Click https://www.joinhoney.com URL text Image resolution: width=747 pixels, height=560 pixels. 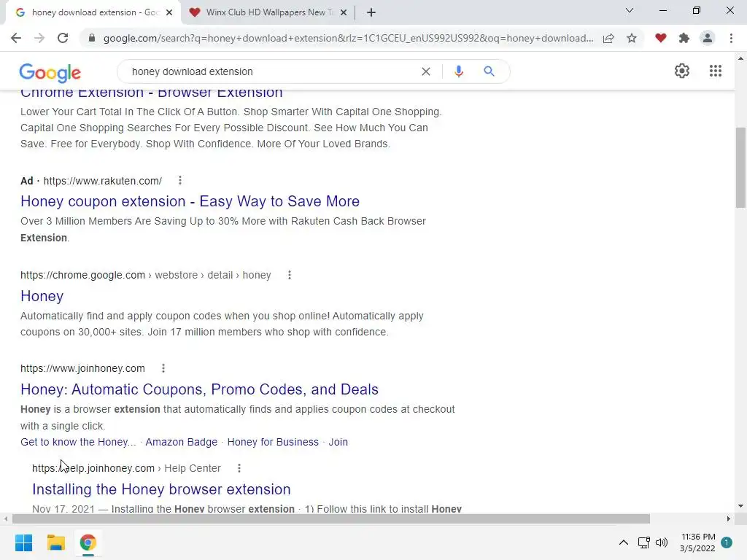pos(82,368)
